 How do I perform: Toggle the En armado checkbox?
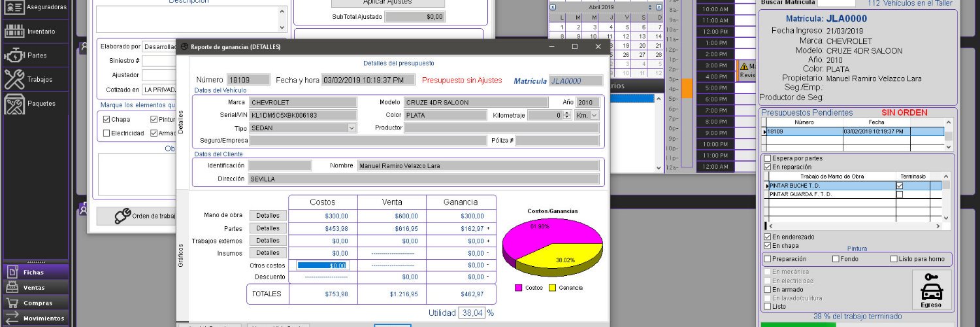pyautogui.click(x=768, y=289)
